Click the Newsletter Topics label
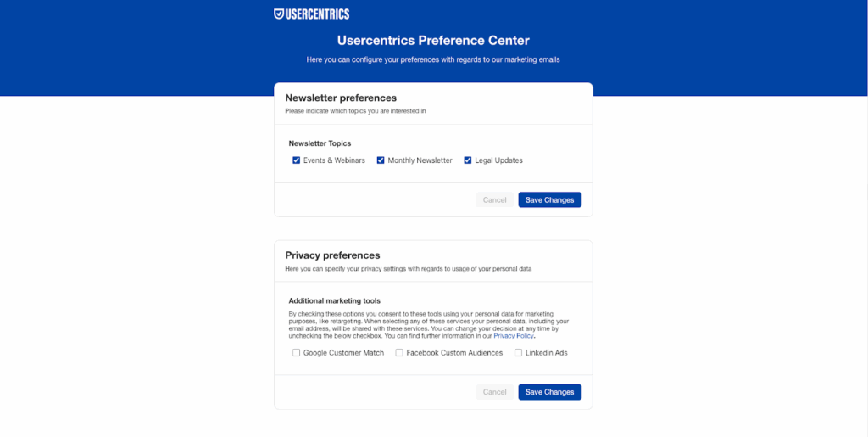The height and width of the screenshot is (437, 868). point(320,143)
